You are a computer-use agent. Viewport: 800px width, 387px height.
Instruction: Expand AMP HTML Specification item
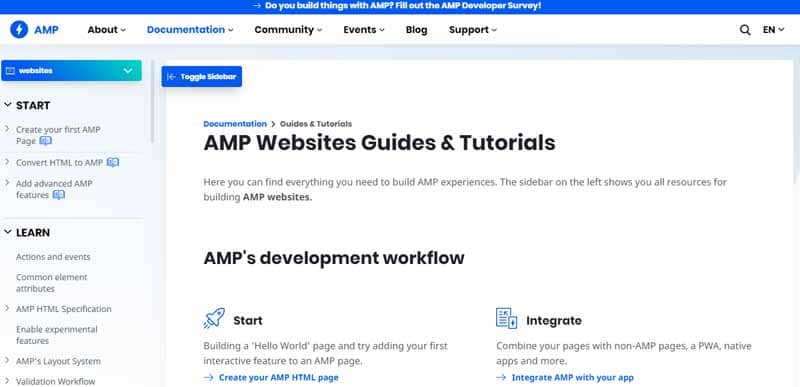7,308
